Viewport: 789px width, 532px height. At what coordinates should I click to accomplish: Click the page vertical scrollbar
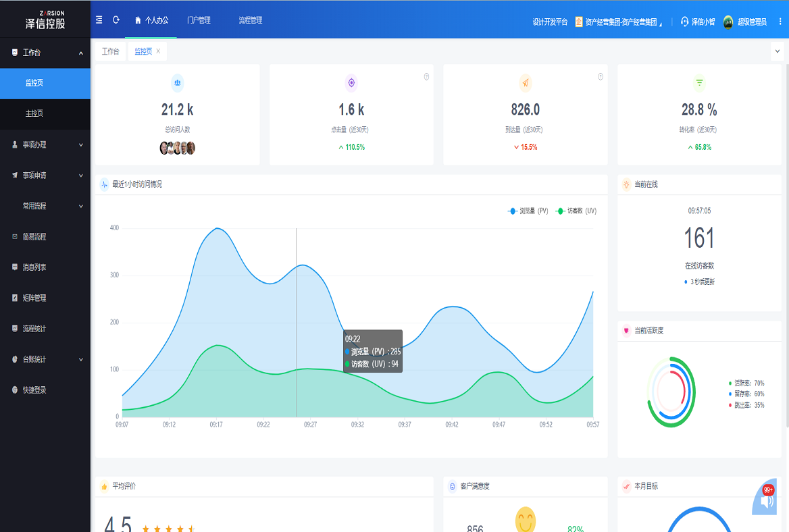[786, 242]
